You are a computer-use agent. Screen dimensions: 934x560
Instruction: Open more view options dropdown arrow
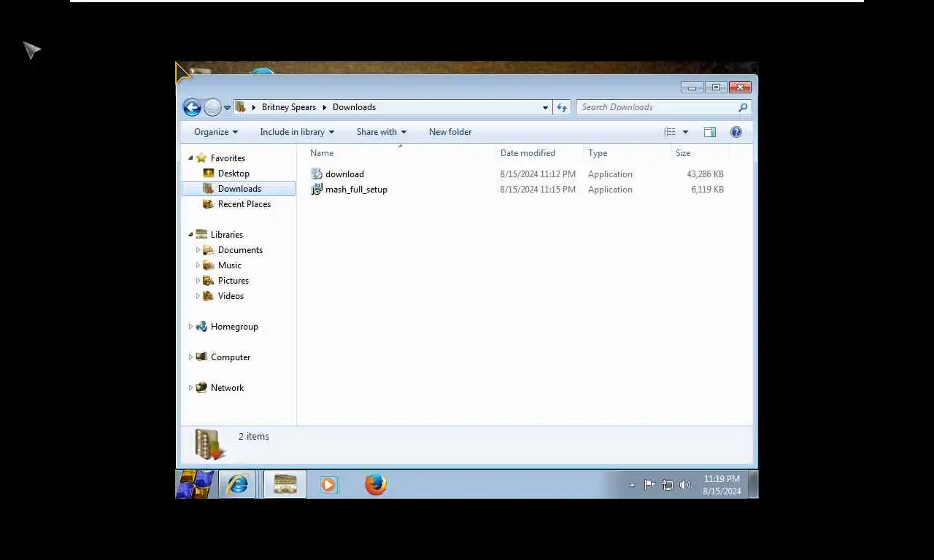(x=685, y=132)
